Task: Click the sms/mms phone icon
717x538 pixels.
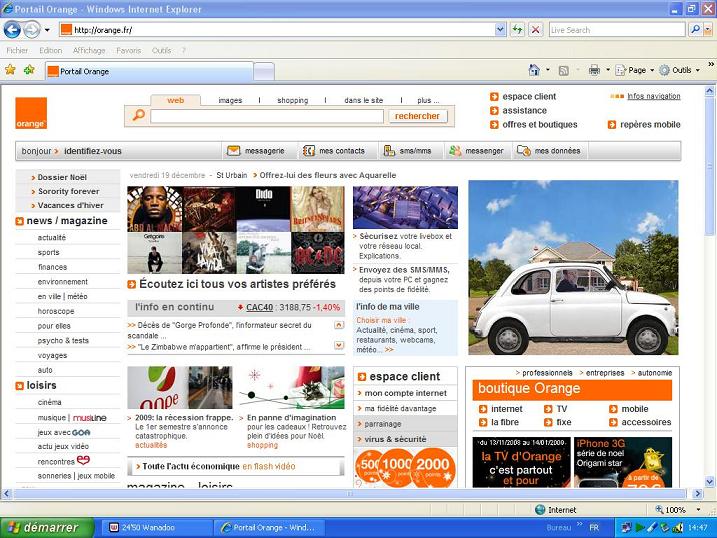Action: (389, 150)
